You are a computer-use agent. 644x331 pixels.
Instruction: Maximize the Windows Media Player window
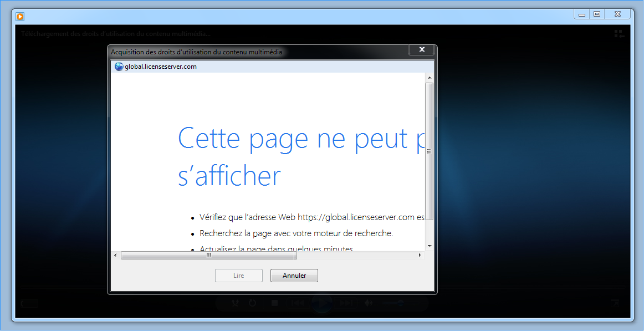click(x=597, y=14)
